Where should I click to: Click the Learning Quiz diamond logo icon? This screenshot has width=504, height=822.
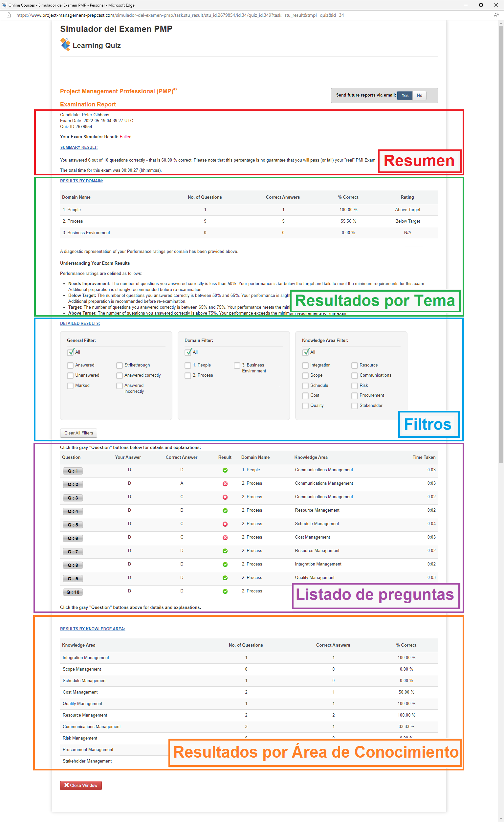[65, 44]
